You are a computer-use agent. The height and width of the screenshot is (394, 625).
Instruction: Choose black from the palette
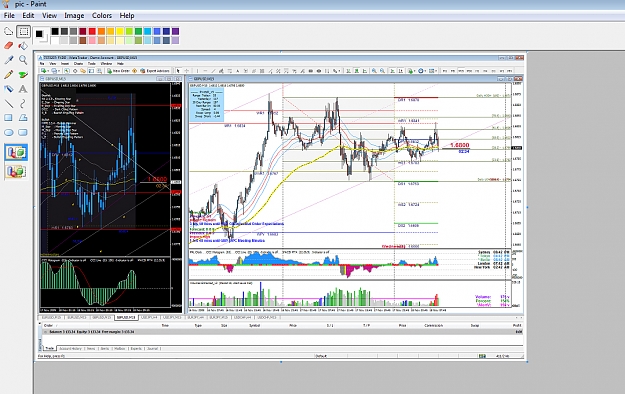(55, 31)
